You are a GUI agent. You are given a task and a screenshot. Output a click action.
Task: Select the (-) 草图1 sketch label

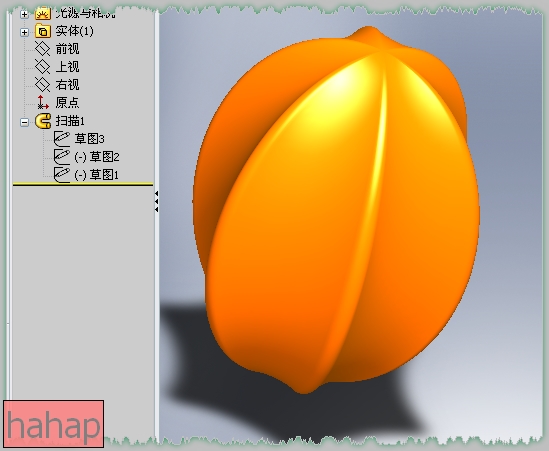[x=96, y=174]
